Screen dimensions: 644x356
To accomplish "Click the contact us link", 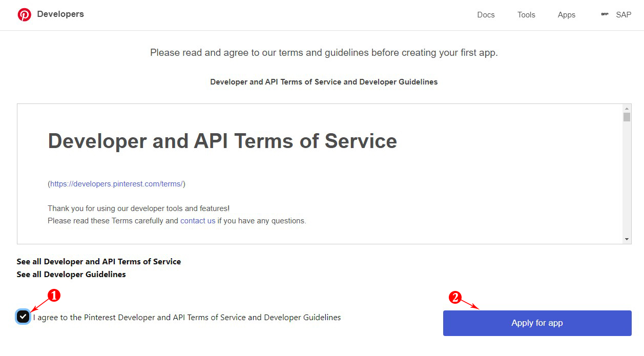I will pyautogui.click(x=198, y=221).
